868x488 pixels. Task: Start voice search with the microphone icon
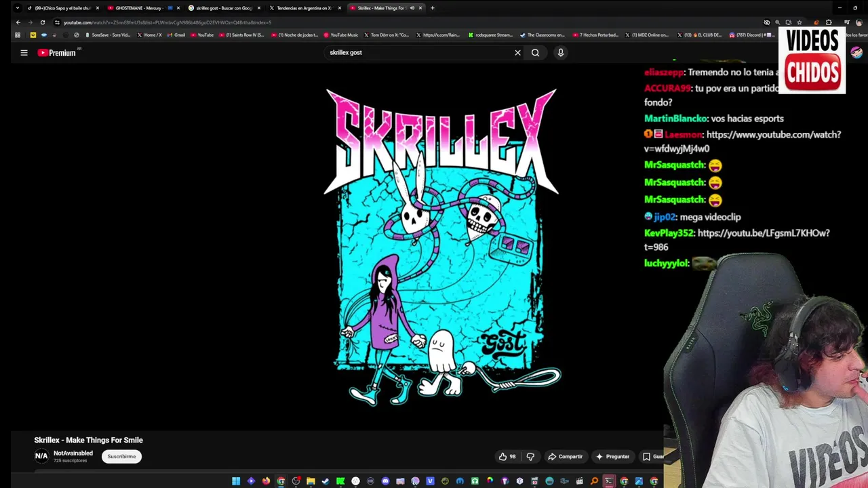(x=560, y=52)
